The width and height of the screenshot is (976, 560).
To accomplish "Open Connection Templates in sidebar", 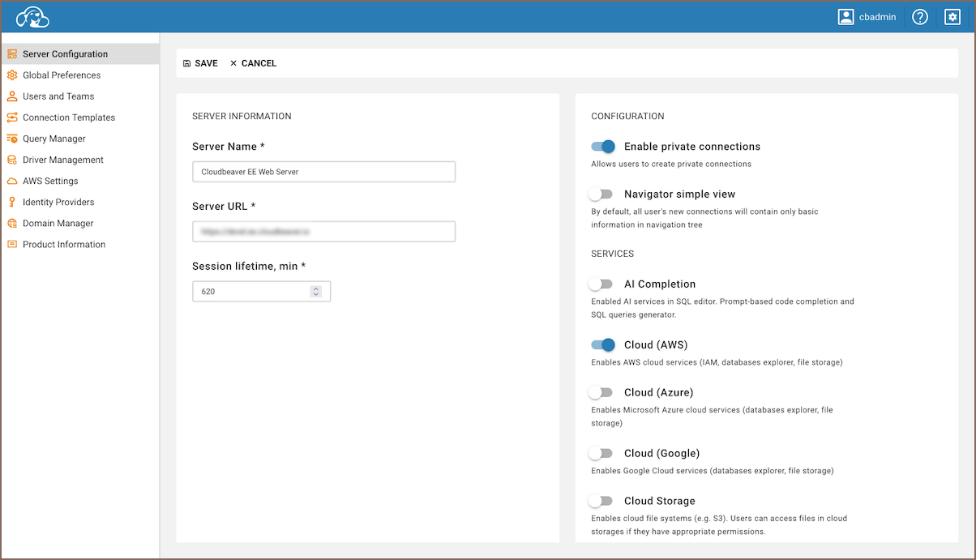I will [69, 118].
